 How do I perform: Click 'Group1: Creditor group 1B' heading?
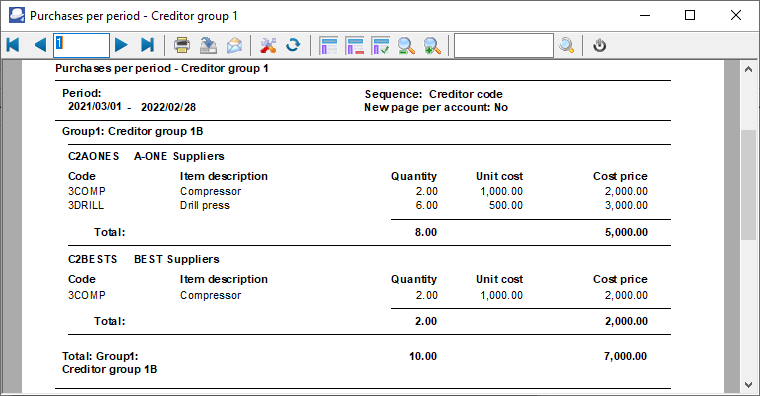[x=132, y=131]
